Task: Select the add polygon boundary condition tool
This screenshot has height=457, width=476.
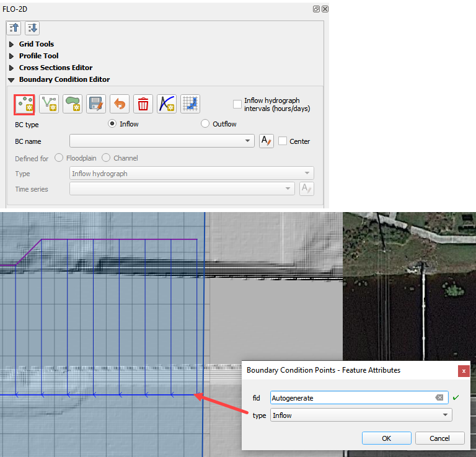Action: pos(73,104)
